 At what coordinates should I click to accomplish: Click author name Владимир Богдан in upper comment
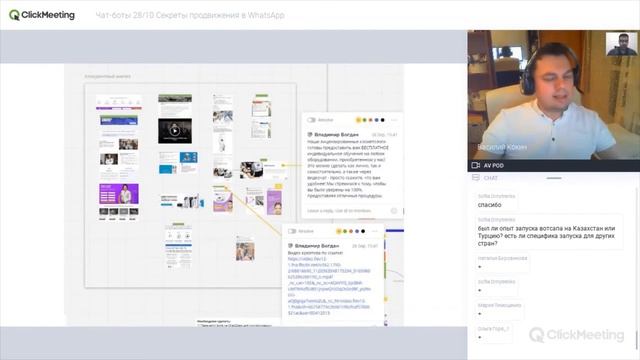click(336, 135)
